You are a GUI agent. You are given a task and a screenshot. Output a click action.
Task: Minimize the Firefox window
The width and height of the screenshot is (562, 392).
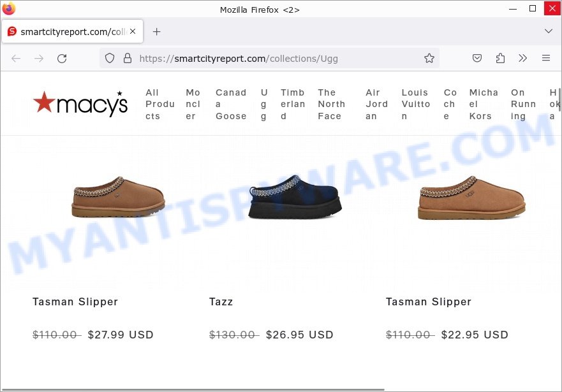pos(513,8)
